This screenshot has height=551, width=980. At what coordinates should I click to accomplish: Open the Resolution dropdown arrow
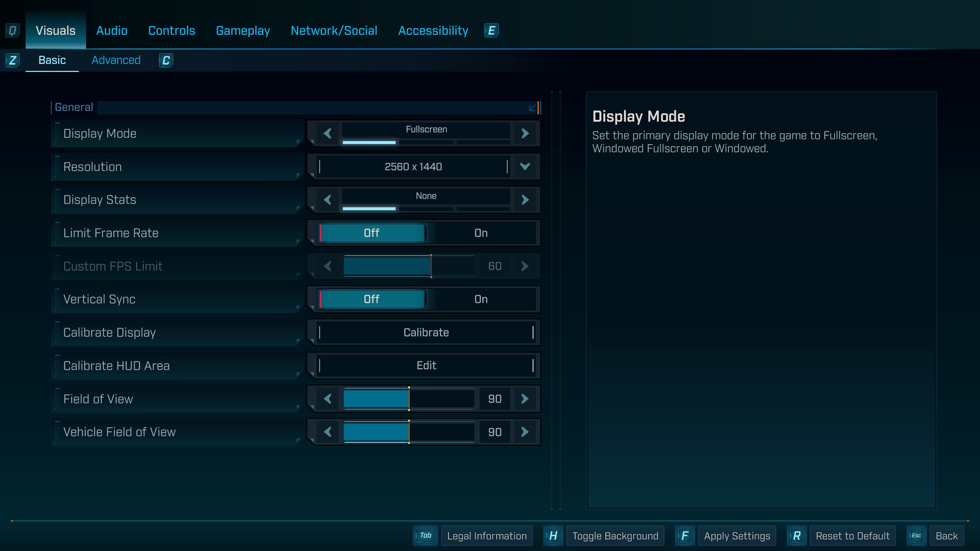pos(525,166)
